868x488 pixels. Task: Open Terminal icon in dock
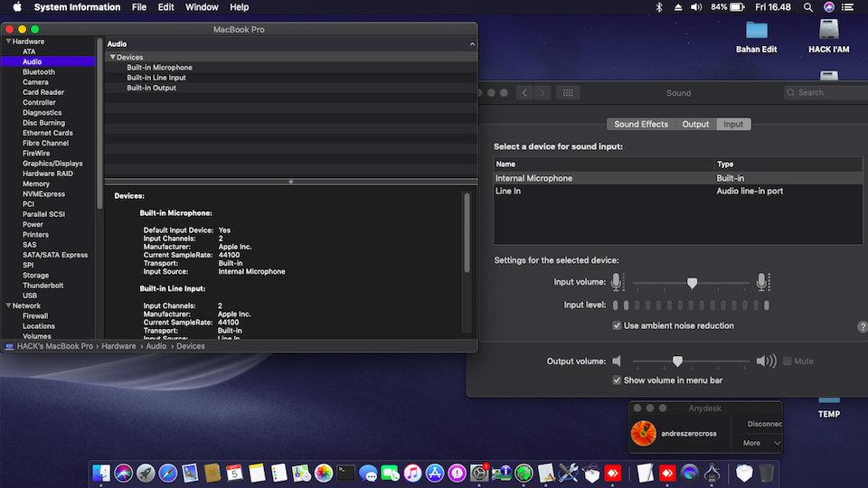346,473
